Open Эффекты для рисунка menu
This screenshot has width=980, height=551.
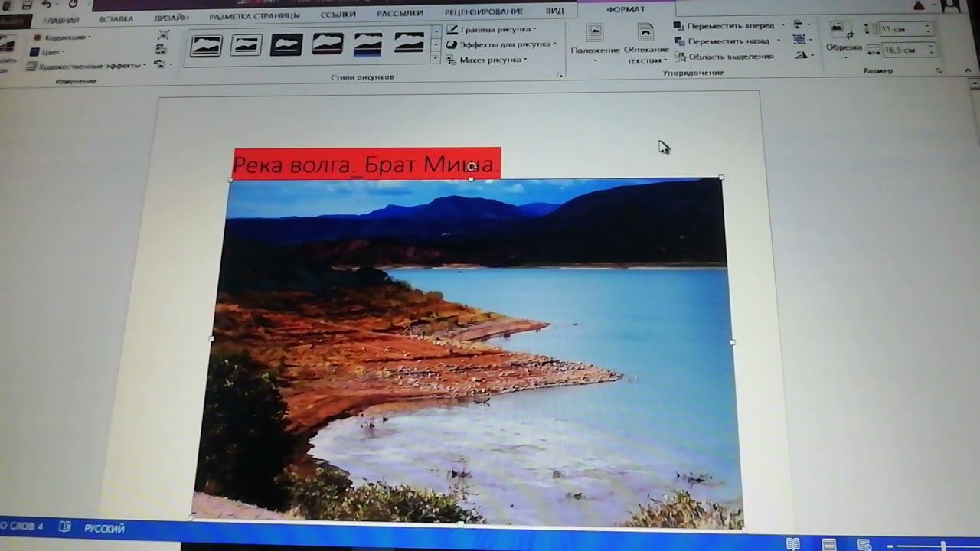[x=501, y=44]
